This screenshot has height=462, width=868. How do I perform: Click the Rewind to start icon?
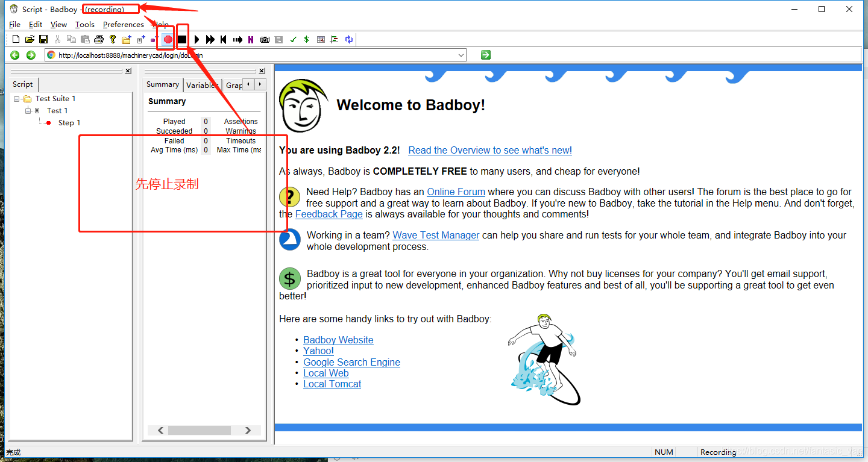[x=223, y=39]
